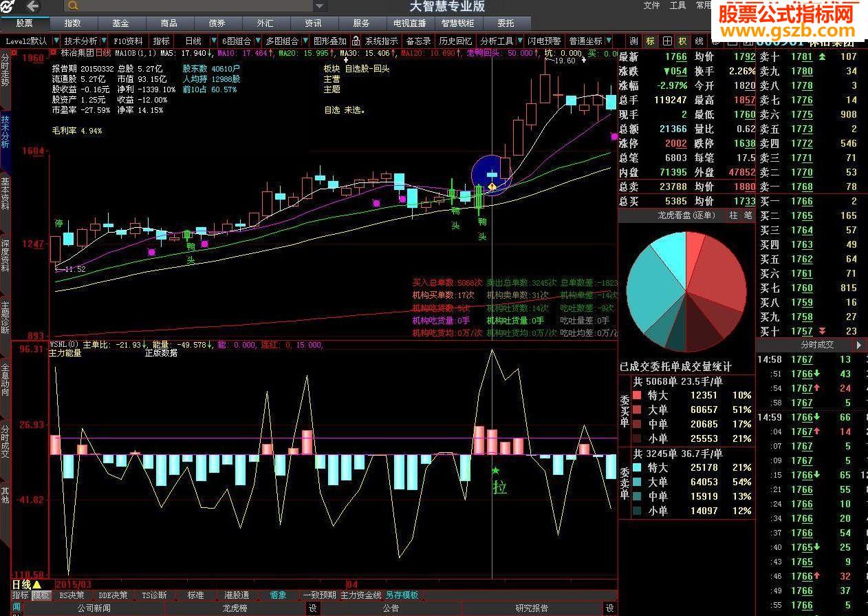The image size is (868, 616).
Task: Click the 特大 buy order red swatch
Action: [637, 395]
